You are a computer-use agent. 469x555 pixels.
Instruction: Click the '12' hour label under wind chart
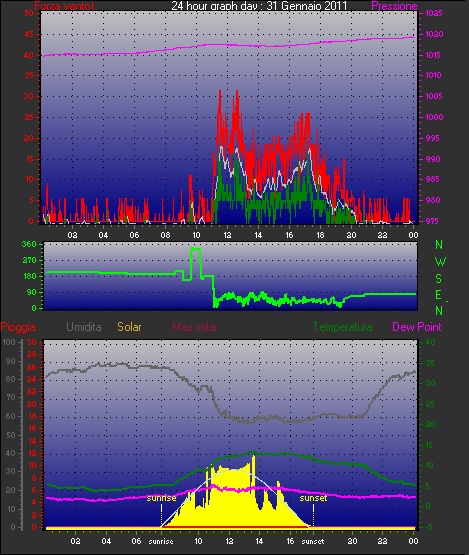(227, 235)
